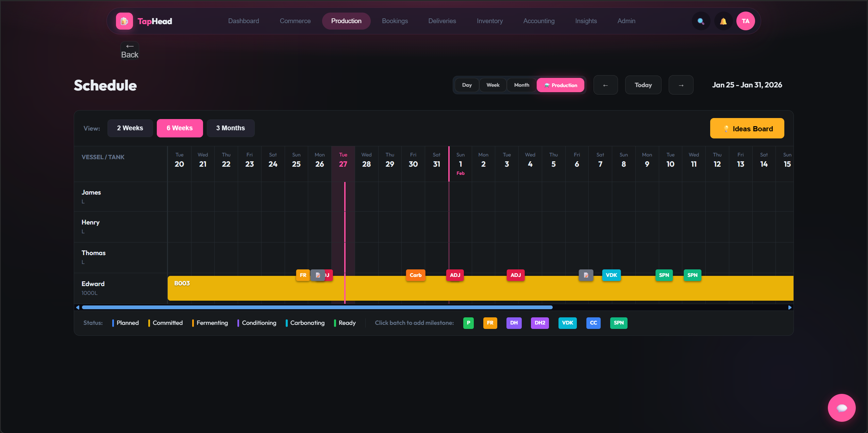Click the SPN milestone on batch B003
This screenshot has height=433, width=868.
664,275
